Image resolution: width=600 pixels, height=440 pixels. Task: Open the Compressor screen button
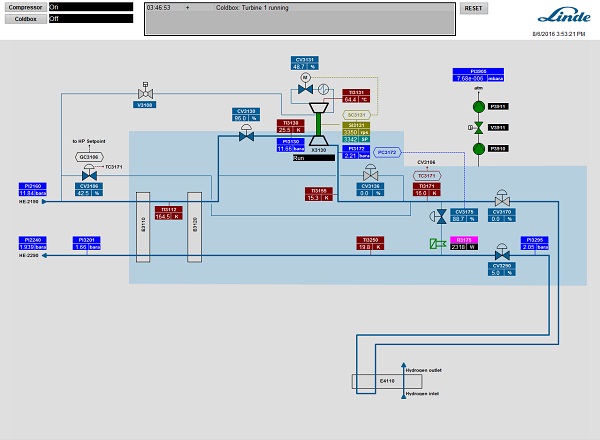23,6
